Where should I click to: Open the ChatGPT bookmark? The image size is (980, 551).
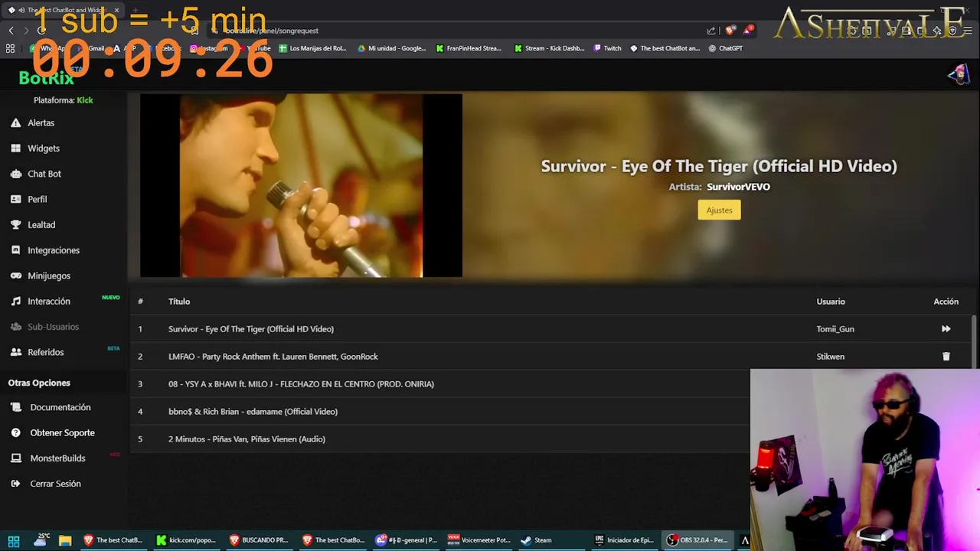click(x=725, y=48)
